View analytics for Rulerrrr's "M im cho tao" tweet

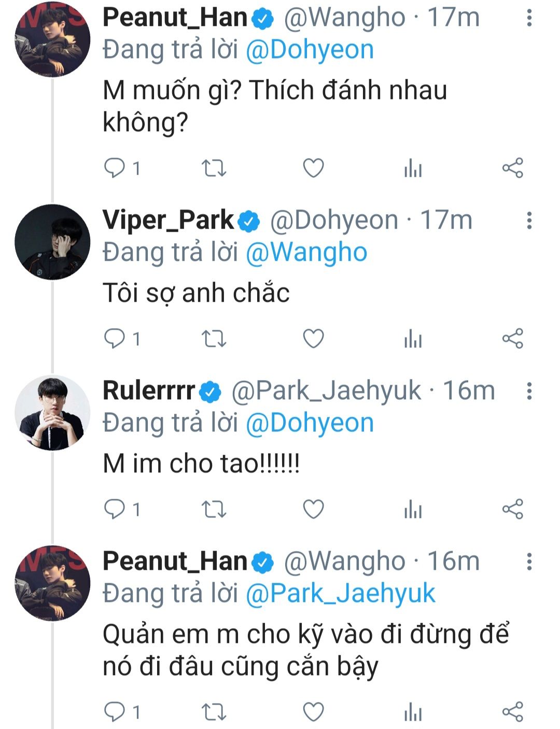413,510
